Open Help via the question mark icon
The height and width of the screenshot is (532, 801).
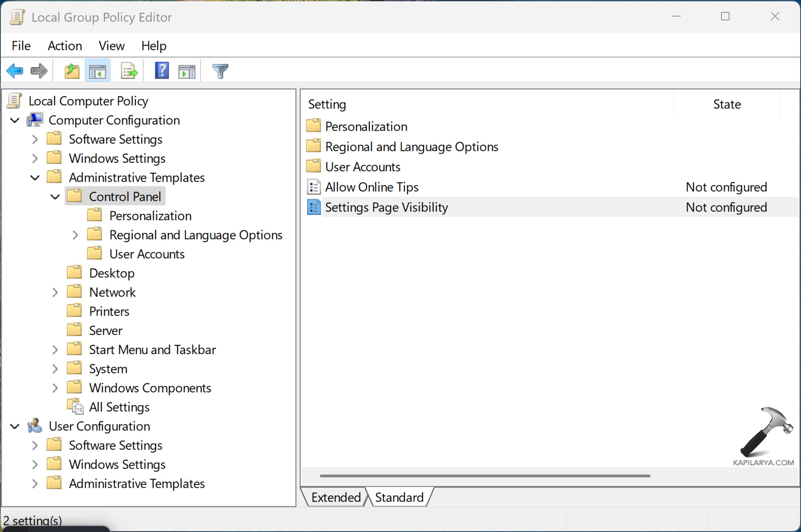click(x=162, y=71)
